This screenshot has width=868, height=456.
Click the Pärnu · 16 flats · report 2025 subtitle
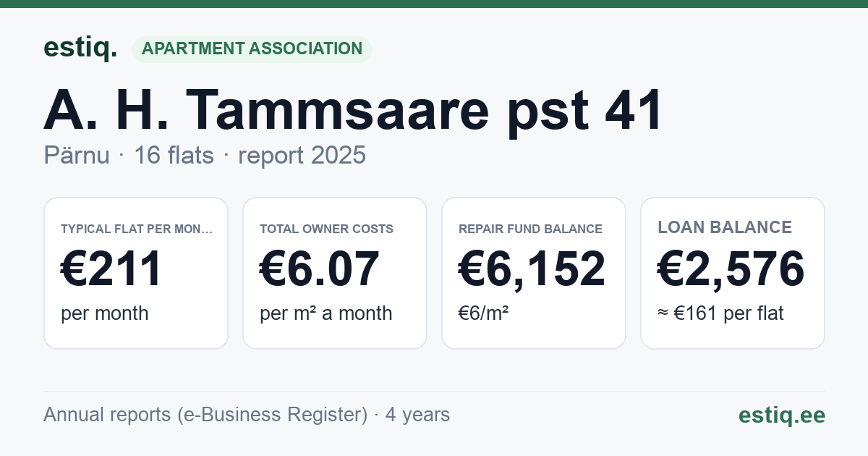click(x=205, y=156)
